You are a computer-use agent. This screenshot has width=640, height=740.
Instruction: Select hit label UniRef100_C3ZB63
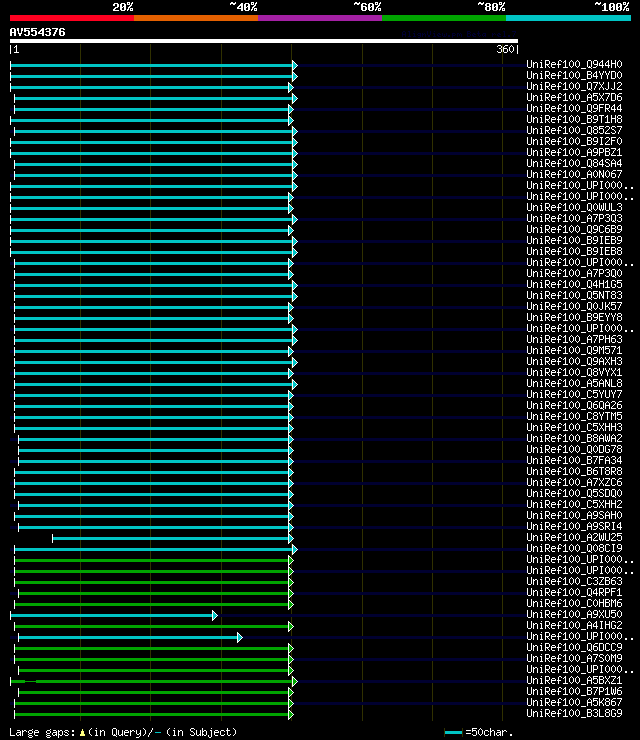[x=574, y=581]
